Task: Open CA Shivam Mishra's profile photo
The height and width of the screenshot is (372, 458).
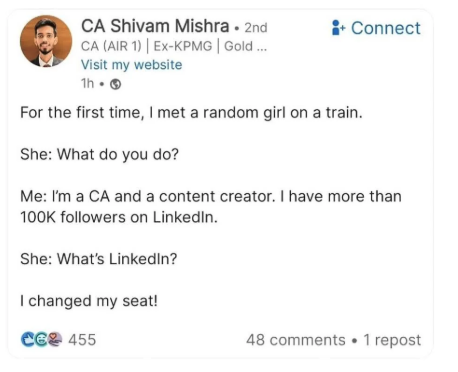Action: point(46,41)
